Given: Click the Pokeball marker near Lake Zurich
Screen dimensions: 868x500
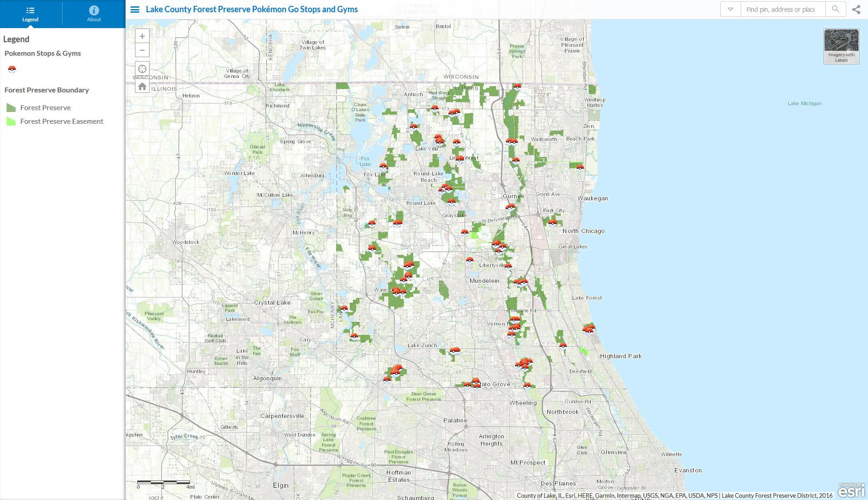Looking at the screenshot, I should click(x=454, y=350).
